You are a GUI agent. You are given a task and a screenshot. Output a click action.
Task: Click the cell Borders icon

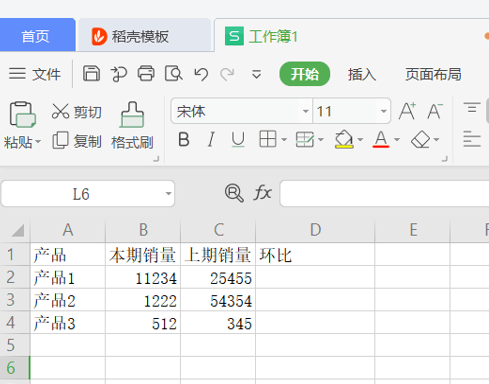click(268, 139)
